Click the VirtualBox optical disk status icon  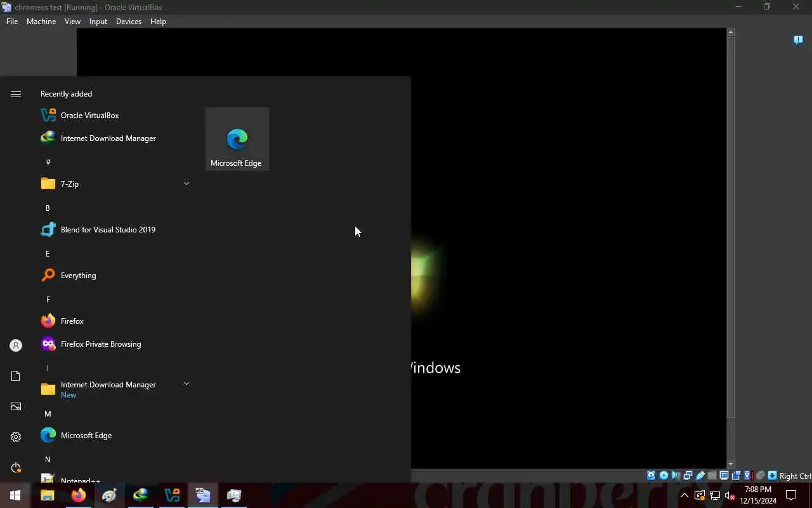664,476
